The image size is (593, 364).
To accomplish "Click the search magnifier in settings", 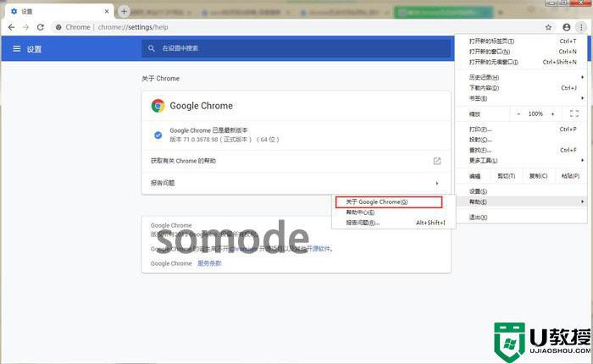I will pyautogui.click(x=152, y=48).
